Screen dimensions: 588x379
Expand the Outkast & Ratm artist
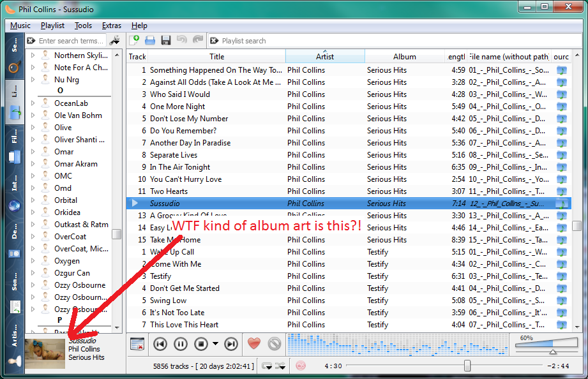click(33, 224)
